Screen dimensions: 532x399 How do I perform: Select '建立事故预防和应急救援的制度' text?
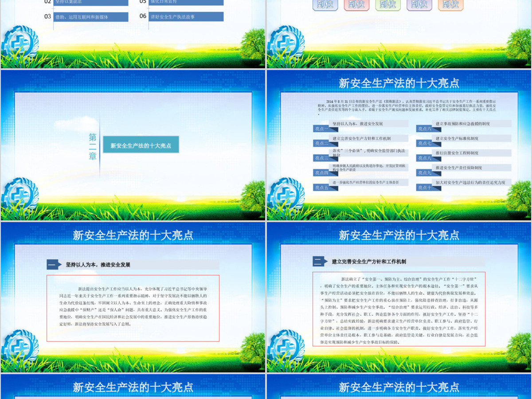tap(463, 124)
